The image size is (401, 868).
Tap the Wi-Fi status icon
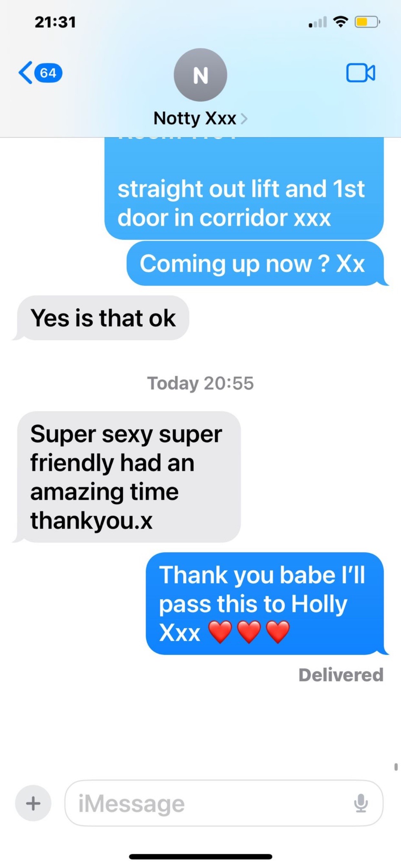340,22
